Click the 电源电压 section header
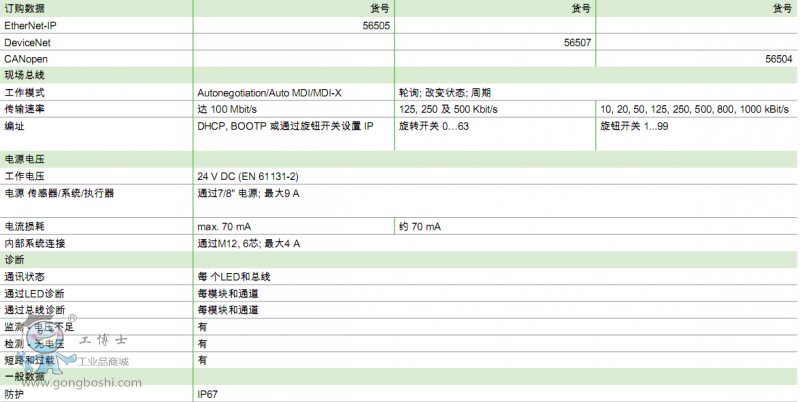The height and width of the screenshot is (402, 800). click(x=24, y=159)
